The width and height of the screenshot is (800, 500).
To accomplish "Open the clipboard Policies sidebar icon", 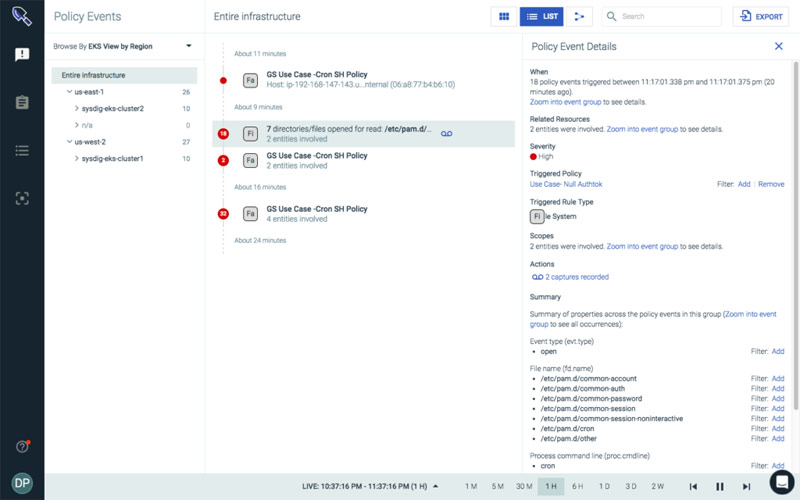I will pyautogui.click(x=22, y=102).
